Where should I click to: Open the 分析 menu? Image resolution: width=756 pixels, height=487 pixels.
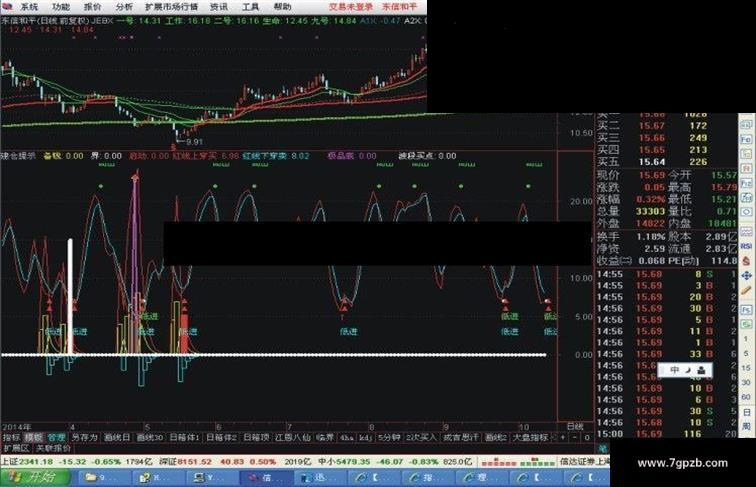124,7
